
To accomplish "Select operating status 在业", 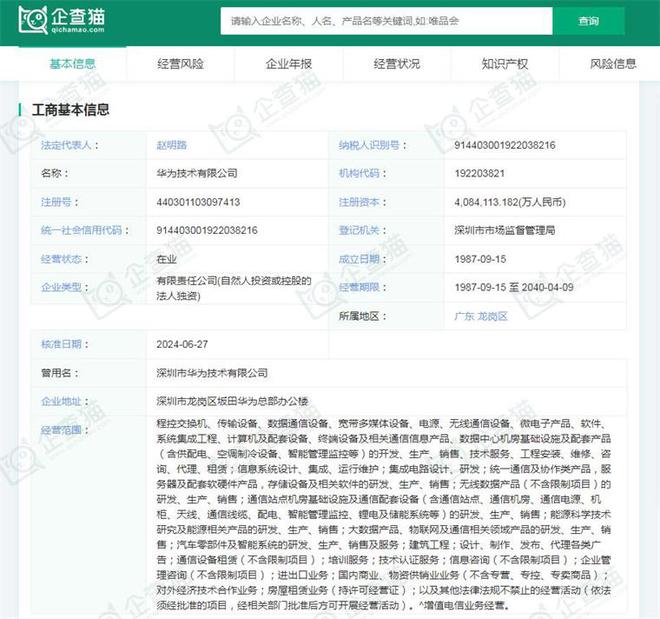I will click(166, 259).
